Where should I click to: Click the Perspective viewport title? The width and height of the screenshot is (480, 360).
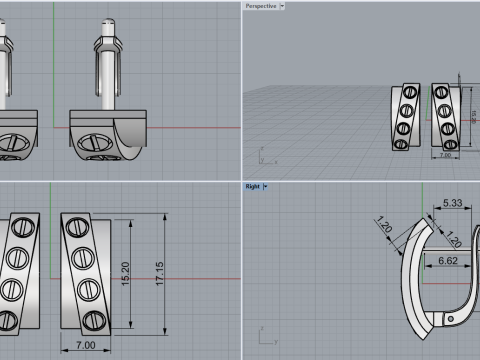pyautogui.click(x=261, y=6)
